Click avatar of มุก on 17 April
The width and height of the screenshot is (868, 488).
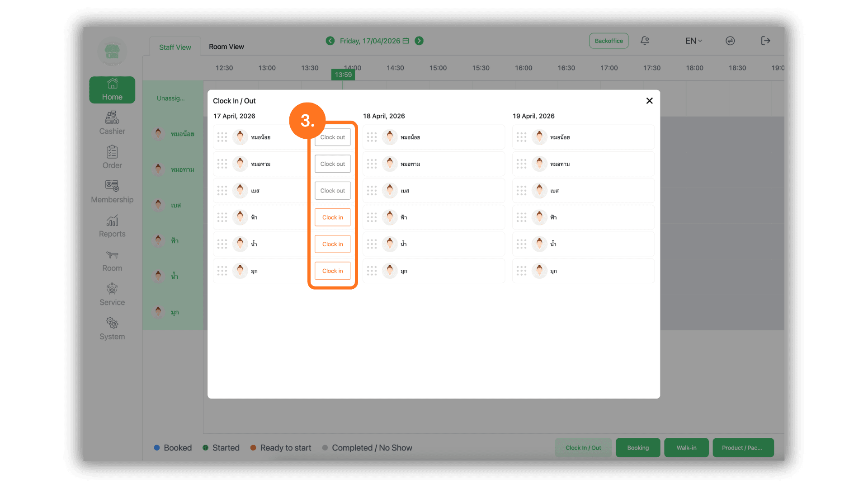(240, 271)
